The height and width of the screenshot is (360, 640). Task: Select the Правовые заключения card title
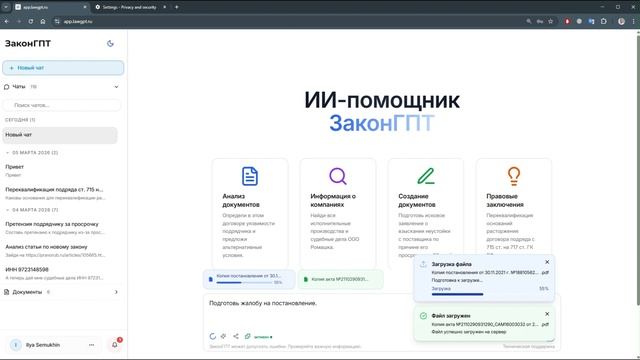[x=505, y=200]
